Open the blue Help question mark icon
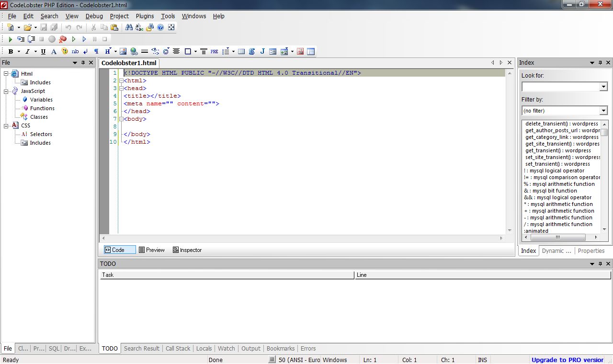The image size is (613, 364). pyautogui.click(x=160, y=27)
